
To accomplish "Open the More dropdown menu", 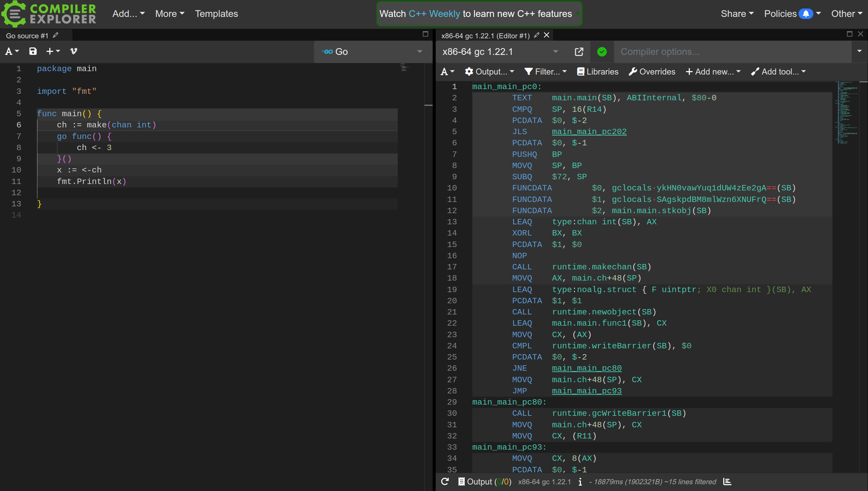I will [x=170, y=13].
